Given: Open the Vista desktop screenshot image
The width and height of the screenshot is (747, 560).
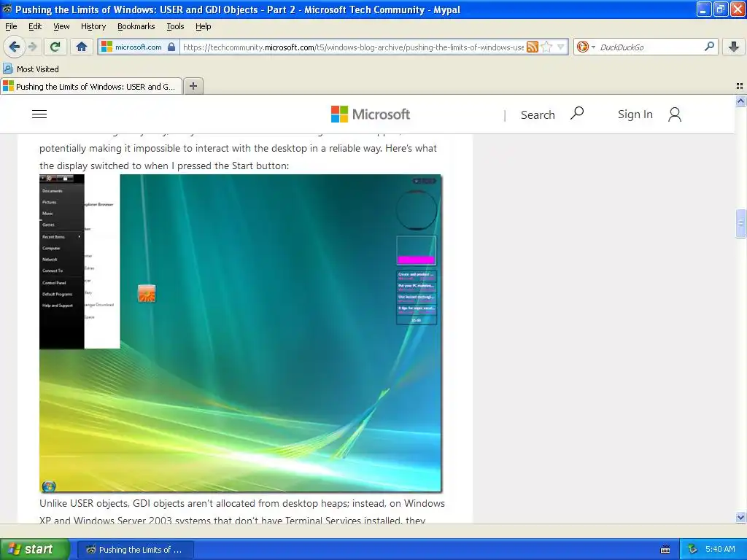Looking at the screenshot, I should 241,332.
